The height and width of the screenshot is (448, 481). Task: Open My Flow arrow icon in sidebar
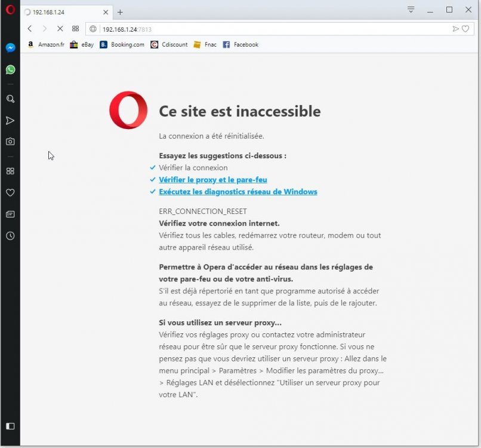point(10,121)
